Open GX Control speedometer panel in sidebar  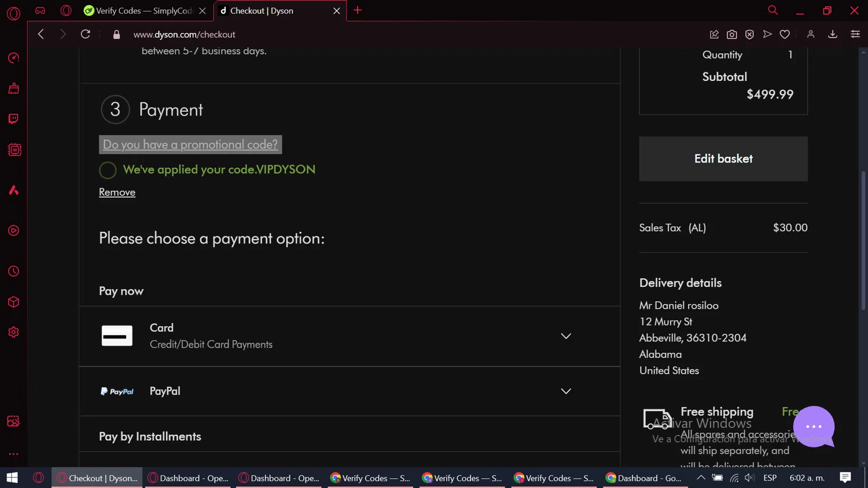[13, 58]
